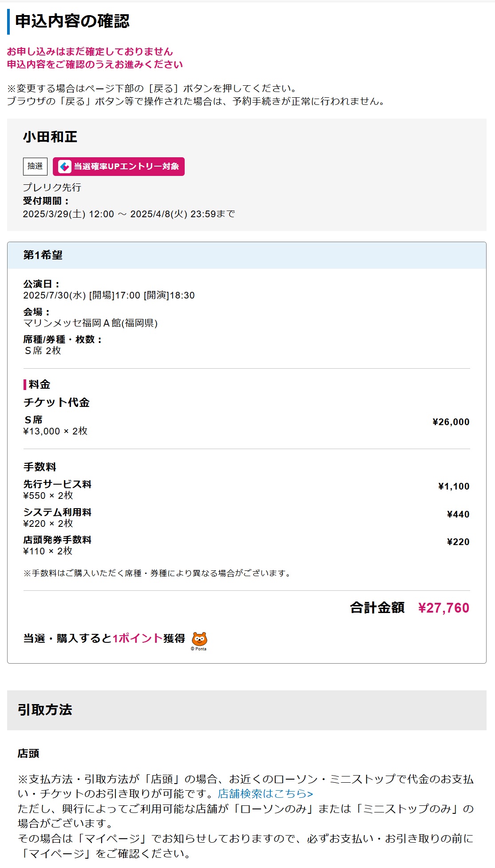Viewport: 495px width, 868px height.
Task: Click the 合計金額 ¥27,760 amount
Action: 444,608
